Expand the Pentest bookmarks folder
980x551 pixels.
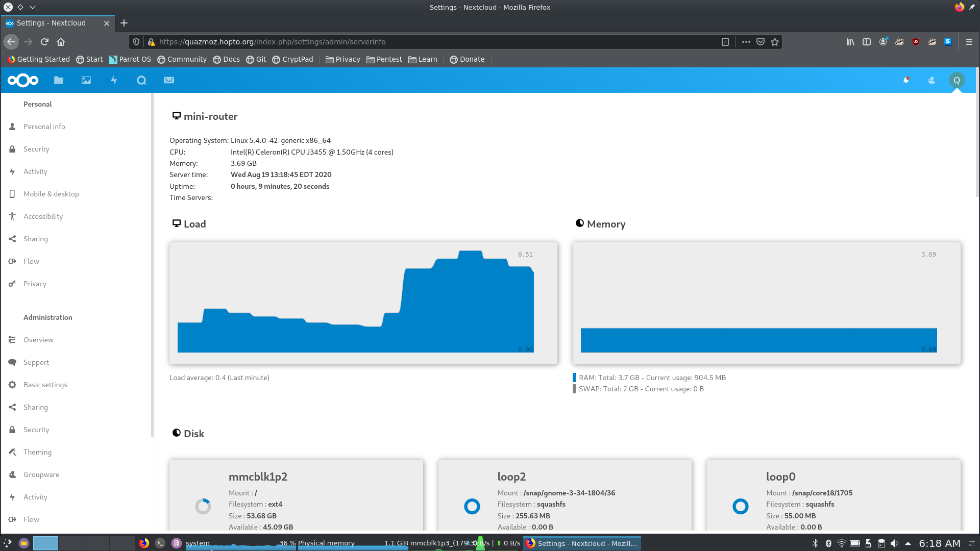pos(384,59)
